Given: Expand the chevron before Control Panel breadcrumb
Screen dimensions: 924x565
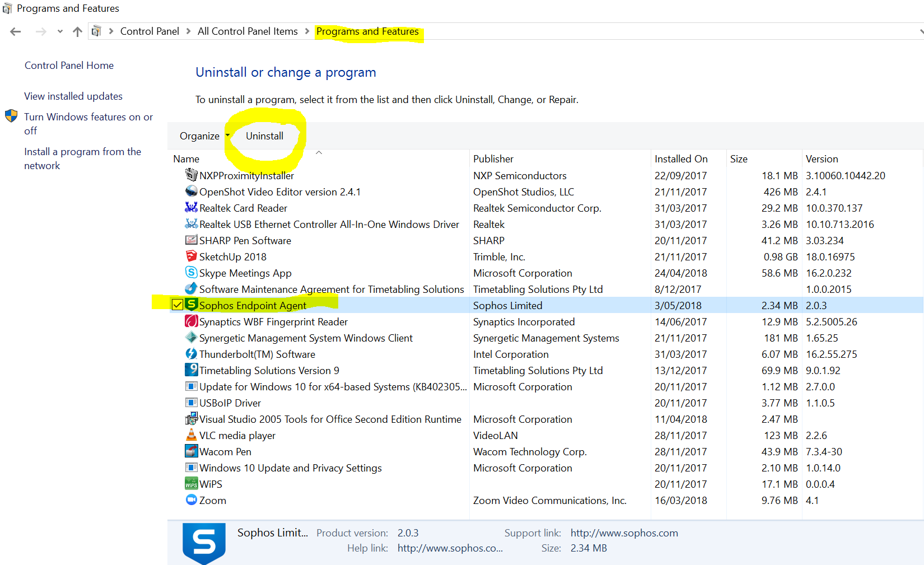Looking at the screenshot, I should click(111, 31).
